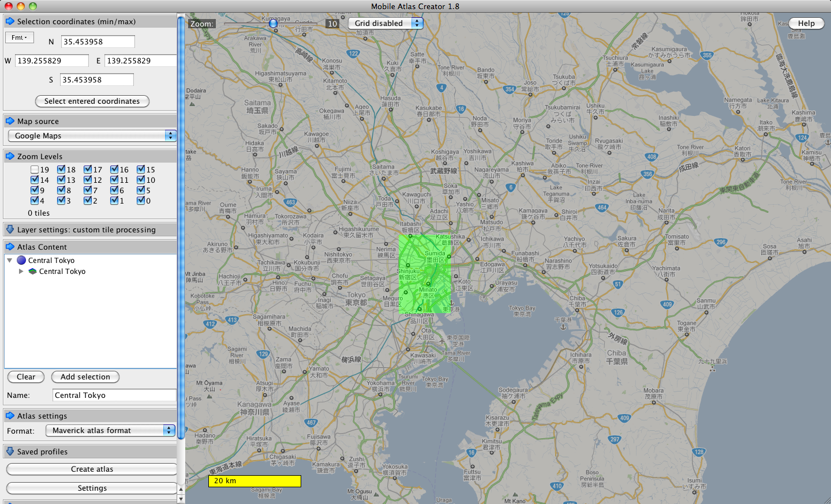
Task: Click the Clear button
Action: pyautogui.click(x=26, y=377)
